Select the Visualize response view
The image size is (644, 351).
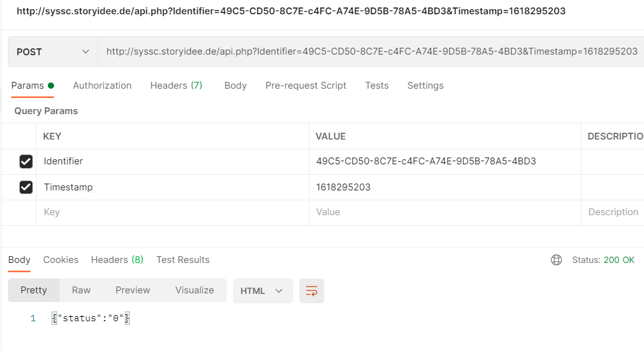194,290
